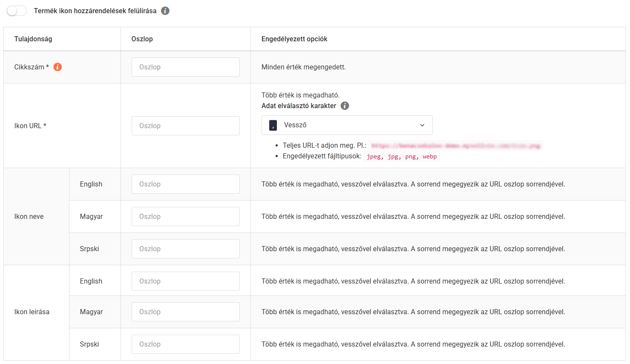The image size is (630, 364).
Task: Click Oszlop input for Ikon leírása Magyar
Action: [x=186, y=312]
